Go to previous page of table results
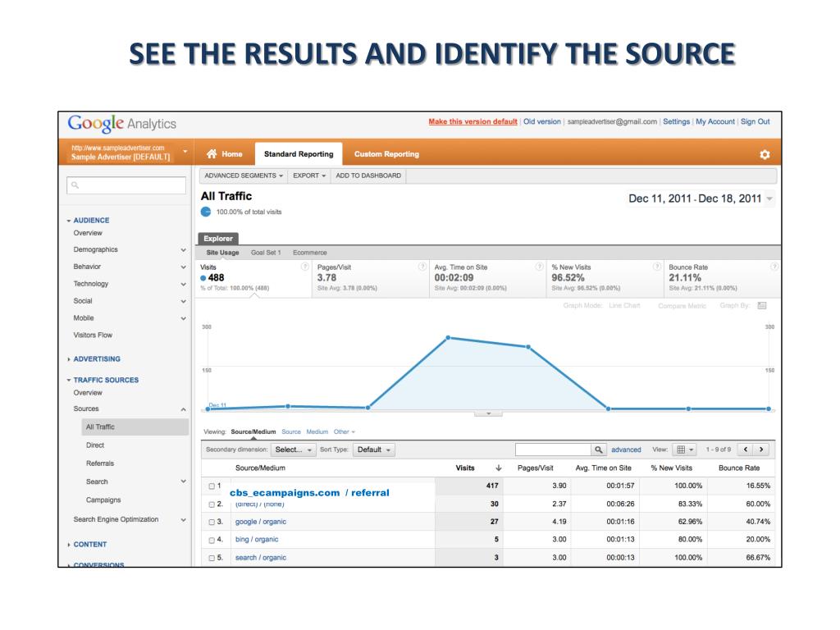 tap(745, 450)
